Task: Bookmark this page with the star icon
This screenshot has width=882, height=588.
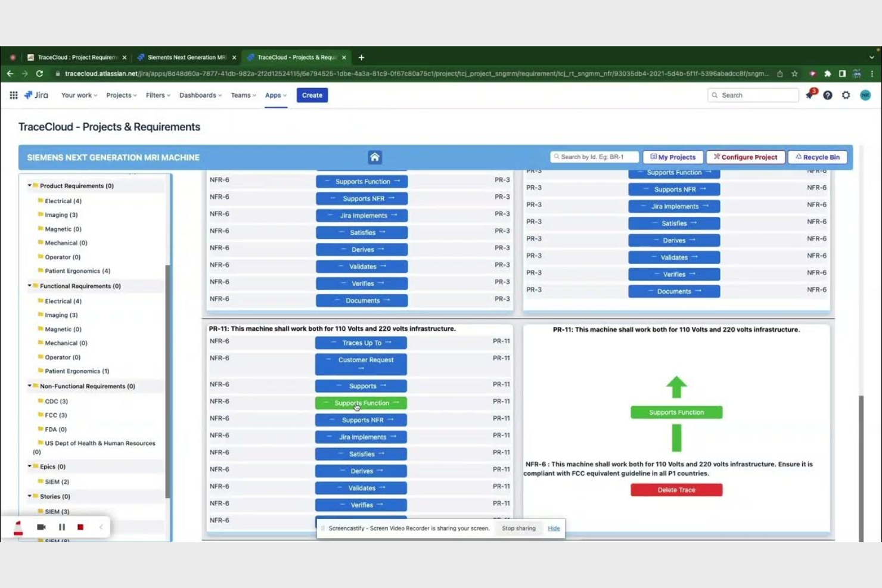Action: pyautogui.click(x=794, y=74)
